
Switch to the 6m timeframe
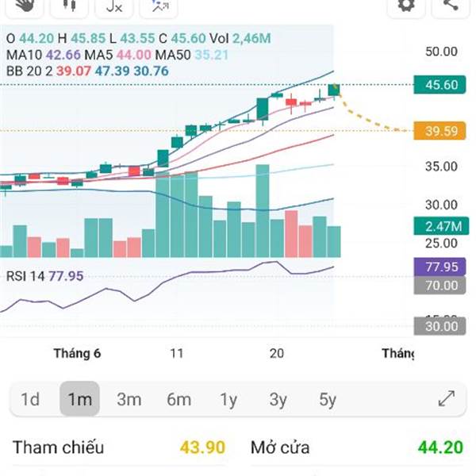[178, 399]
